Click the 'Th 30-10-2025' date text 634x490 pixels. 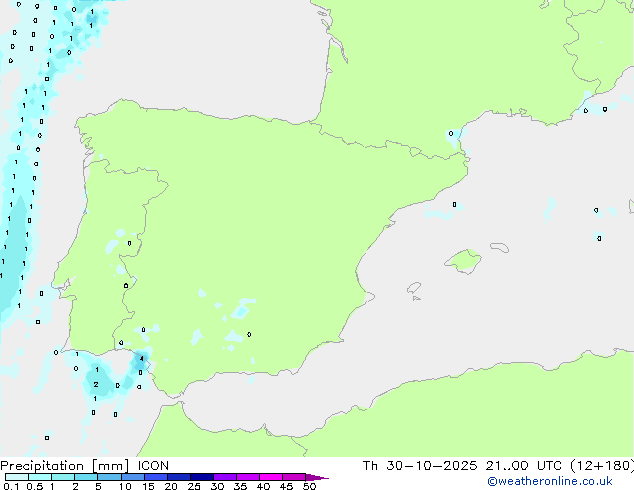click(419, 466)
